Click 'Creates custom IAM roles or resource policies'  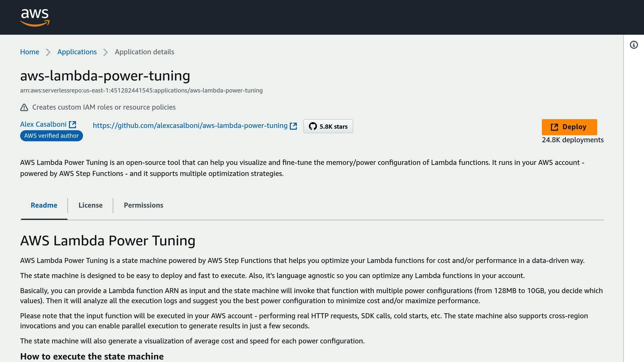coord(104,107)
